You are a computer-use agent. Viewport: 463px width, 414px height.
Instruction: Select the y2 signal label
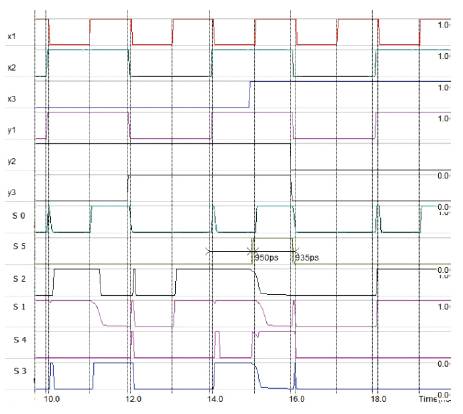click(x=11, y=161)
